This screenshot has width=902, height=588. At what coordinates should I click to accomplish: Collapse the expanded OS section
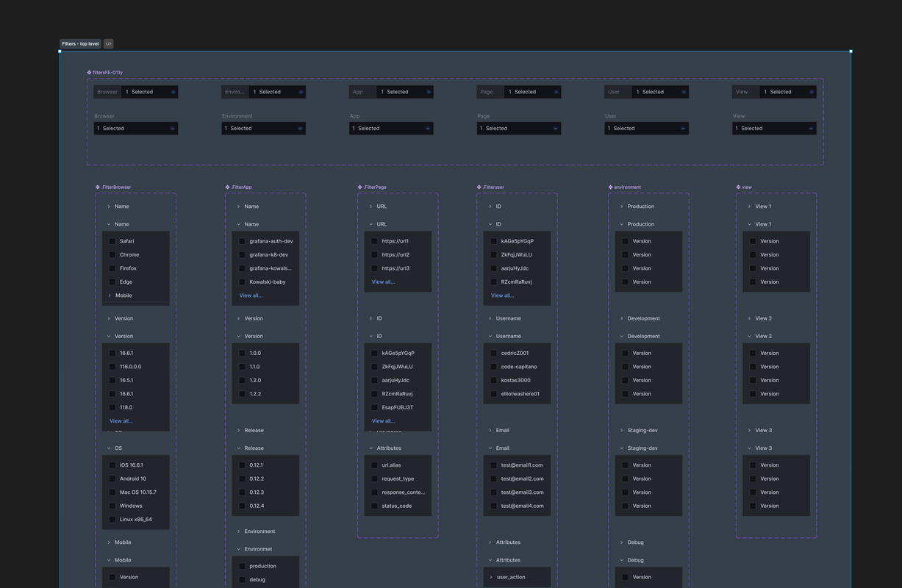pyautogui.click(x=109, y=448)
